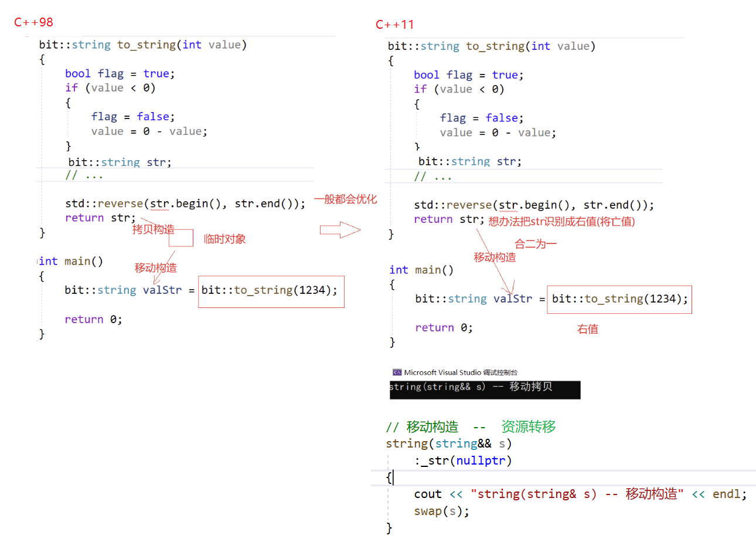Click the ':_str(nullptr)' initializer line
Image resolution: width=756 pixels, height=542 pixels.
pyautogui.click(x=463, y=460)
